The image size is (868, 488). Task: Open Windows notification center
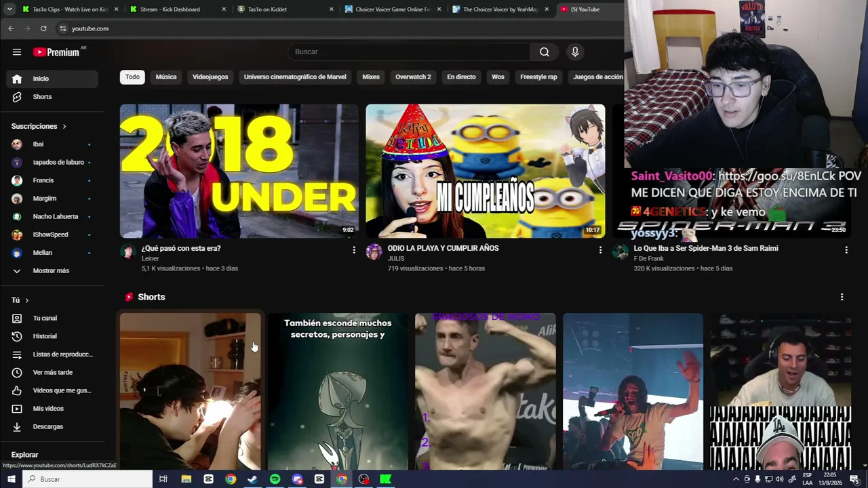854,479
